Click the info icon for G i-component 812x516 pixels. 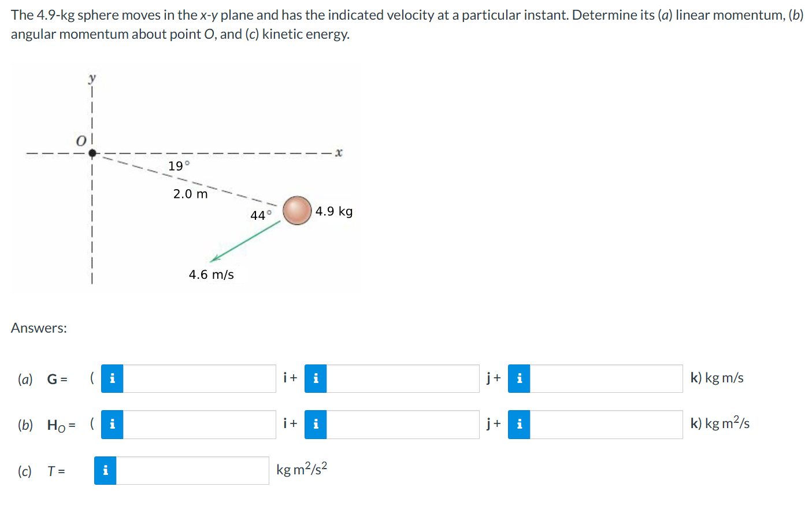pos(112,378)
